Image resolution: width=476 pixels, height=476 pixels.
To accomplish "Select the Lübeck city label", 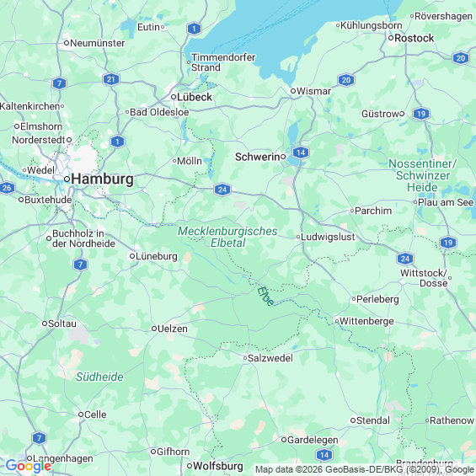I will (195, 97).
